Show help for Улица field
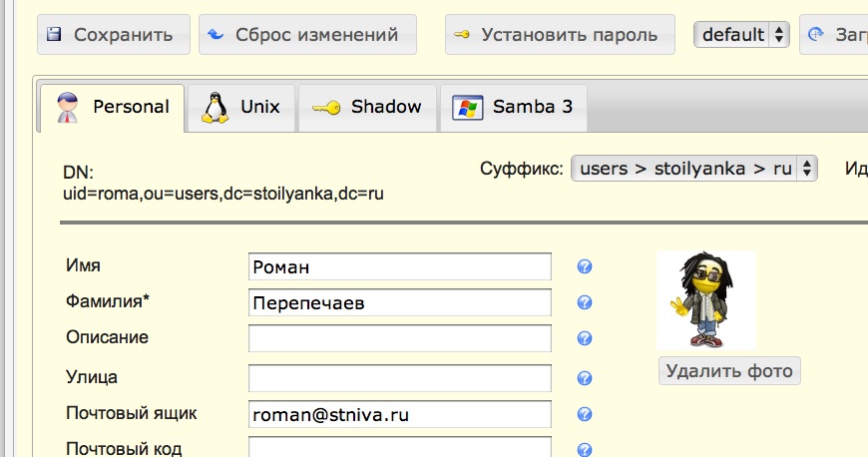Viewport: 868px width, 457px height. (586, 378)
